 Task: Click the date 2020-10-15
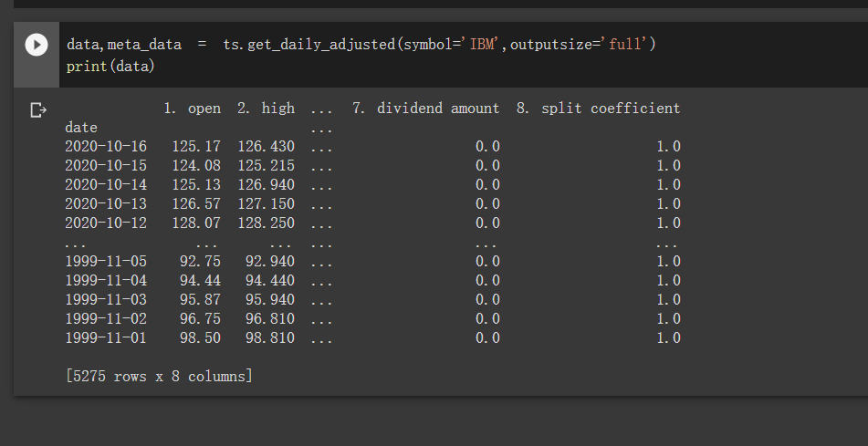[106, 166]
